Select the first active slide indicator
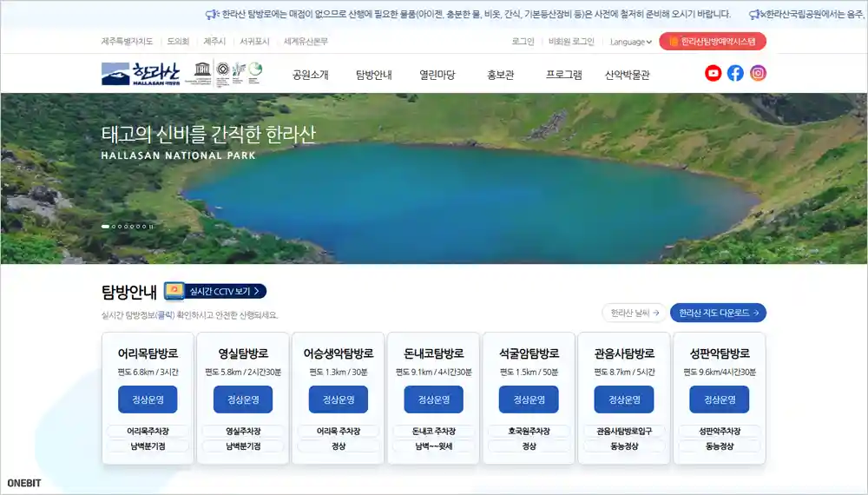Viewport: 868px width, 495px height. [105, 227]
